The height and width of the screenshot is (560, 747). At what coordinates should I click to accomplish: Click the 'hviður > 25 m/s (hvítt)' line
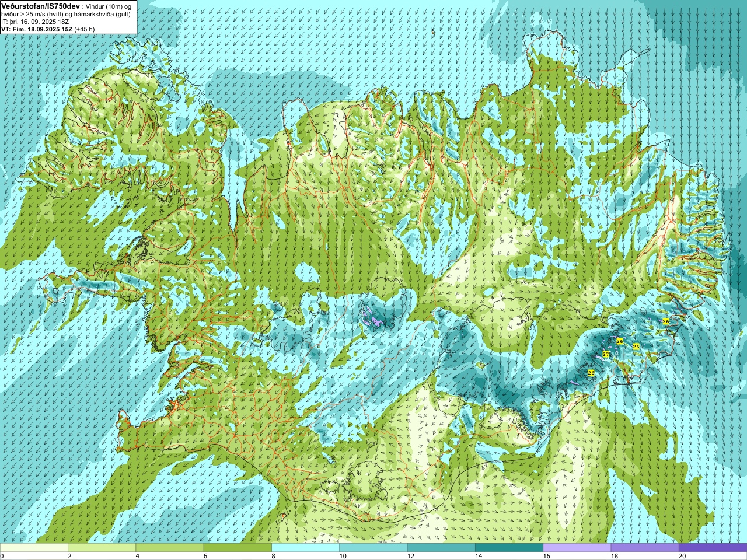pos(33,14)
